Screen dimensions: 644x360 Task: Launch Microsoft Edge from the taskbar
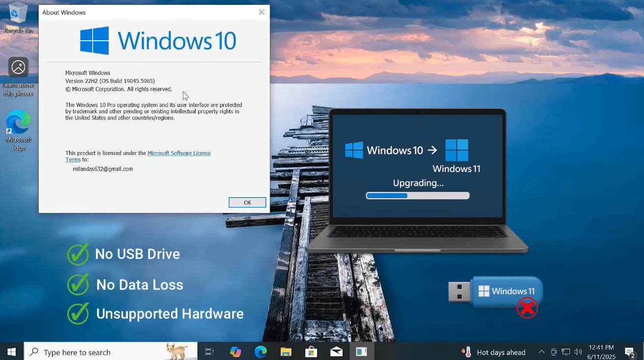pos(260,352)
